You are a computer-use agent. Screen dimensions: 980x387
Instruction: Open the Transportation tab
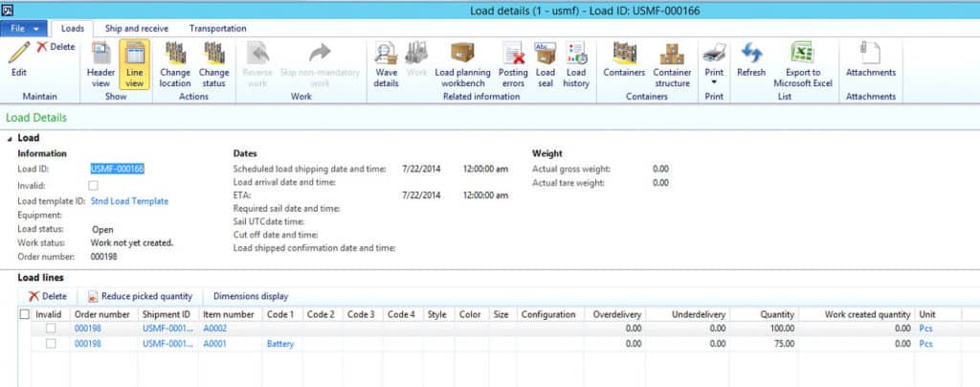tap(217, 29)
